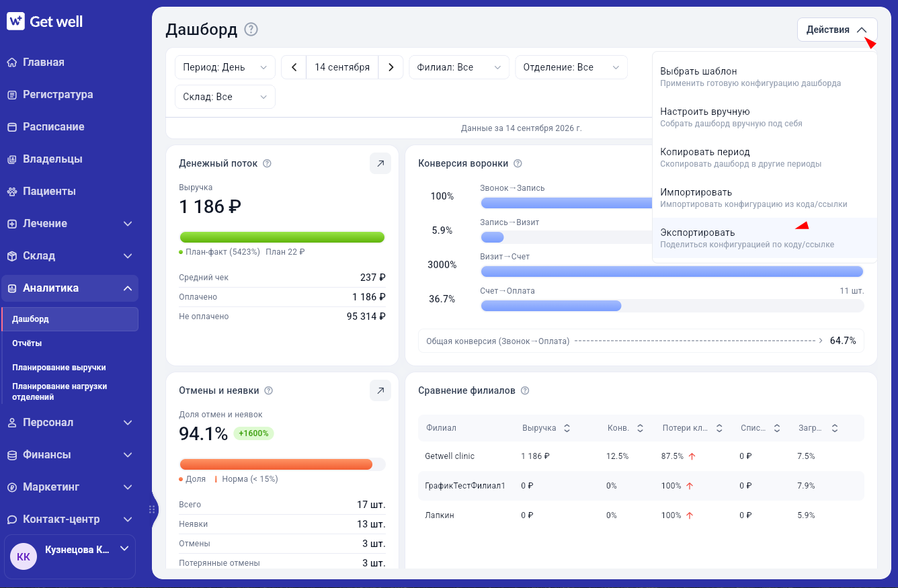This screenshot has width=898, height=588.
Task: Click help icon beside Денежный поток
Action: [x=267, y=163]
